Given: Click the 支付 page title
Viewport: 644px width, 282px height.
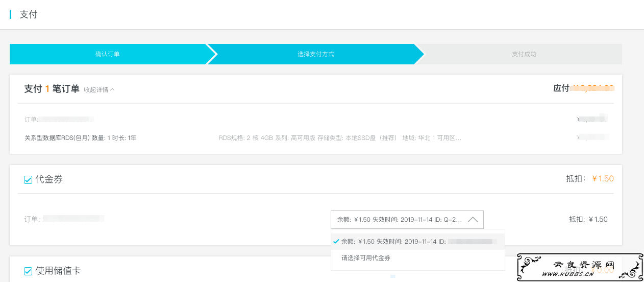Looking at the screenshot, I should point(29,14).
